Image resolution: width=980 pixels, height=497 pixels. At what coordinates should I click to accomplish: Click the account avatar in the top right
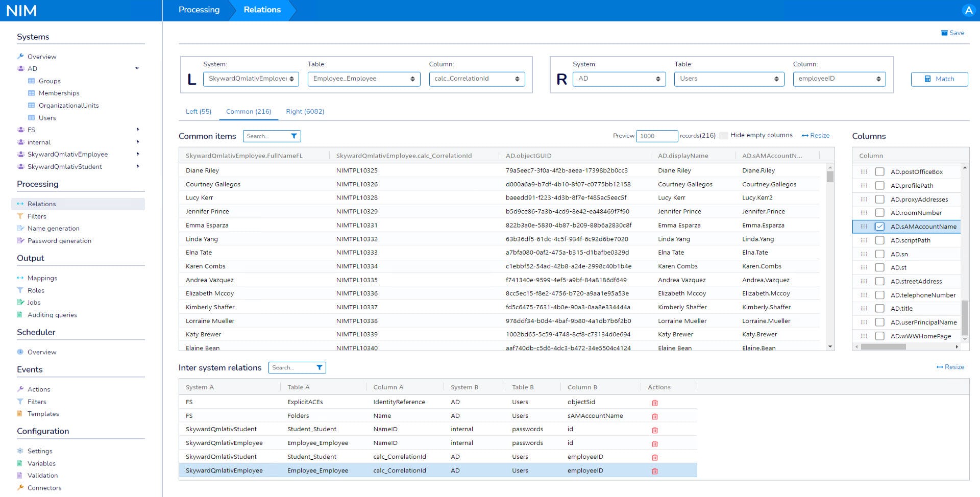pyautogui.click(x=969, y=10)
